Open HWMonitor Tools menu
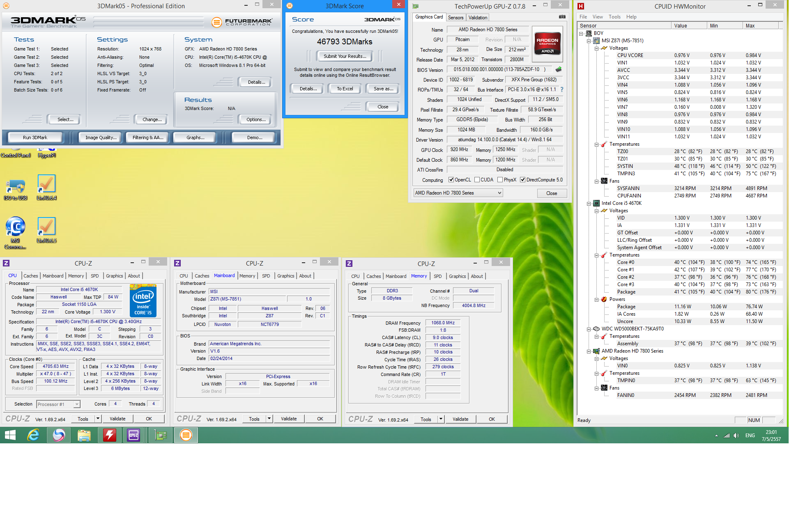Viewport: 789px width, 532px height. [x=614, y=17]
